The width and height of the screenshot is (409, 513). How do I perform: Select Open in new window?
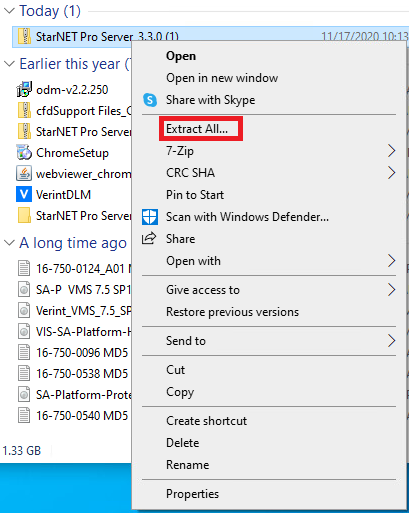222,78
